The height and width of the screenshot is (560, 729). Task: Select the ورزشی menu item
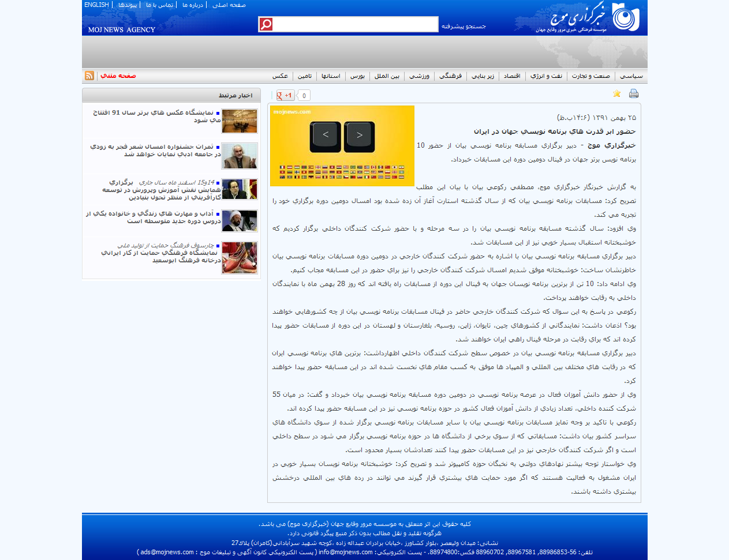click(x=420, y=76)
